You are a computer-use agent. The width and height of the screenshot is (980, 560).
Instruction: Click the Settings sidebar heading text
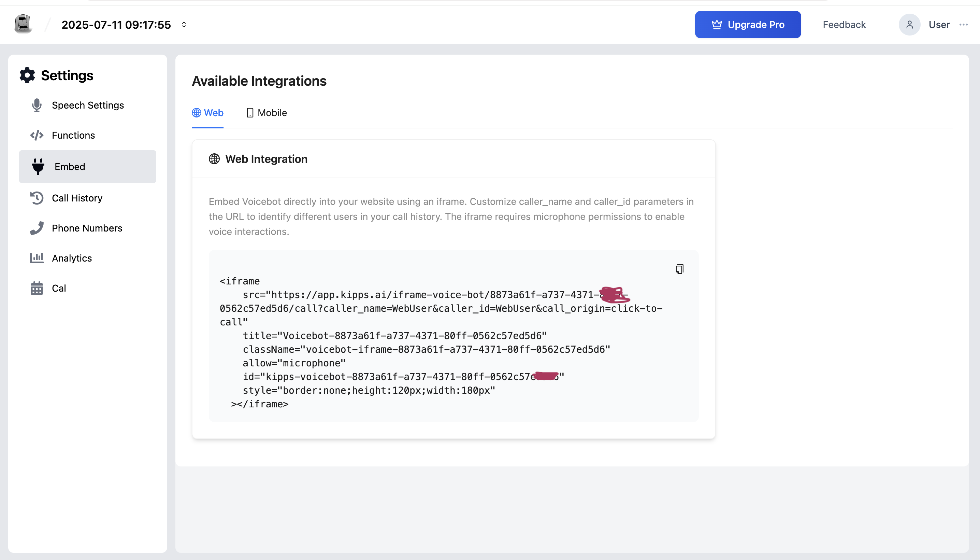pyautogui.click(x=67, y=75)
